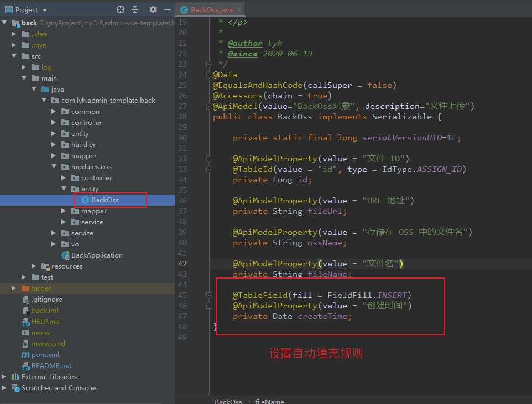The image size is (532, 404).
Task: Click on the serialVersionUID field text
Action: (402, 138)
